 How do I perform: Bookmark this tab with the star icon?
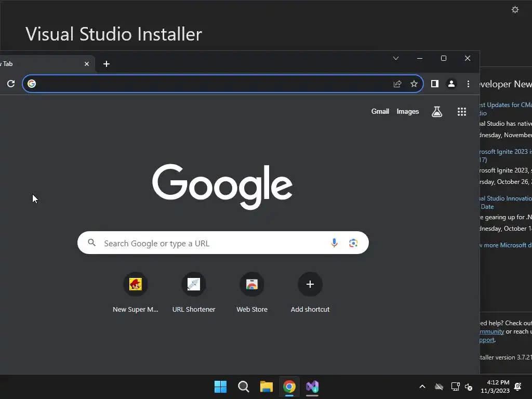[414, 84]
